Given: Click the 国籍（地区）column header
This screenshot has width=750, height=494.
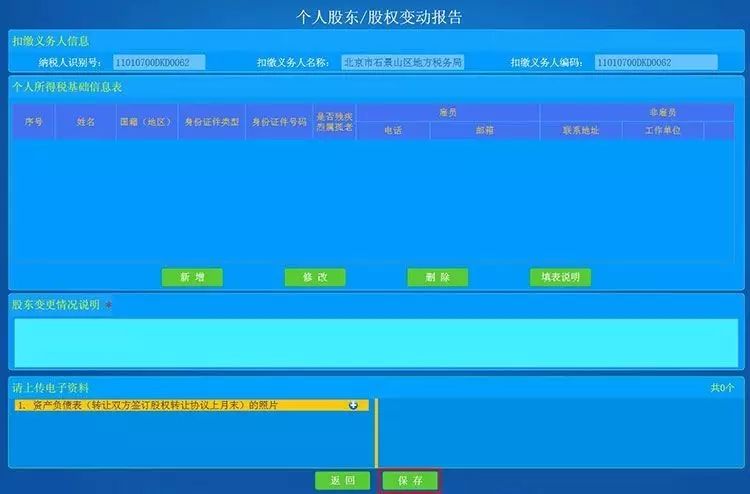Looking at the screenshot, I should pos(147,122).
